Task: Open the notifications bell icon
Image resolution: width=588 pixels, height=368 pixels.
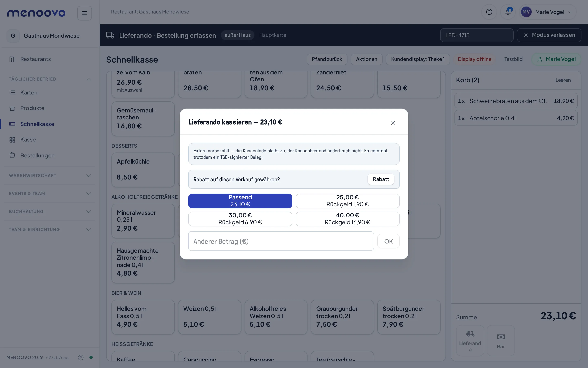Action: click(508, 12)
